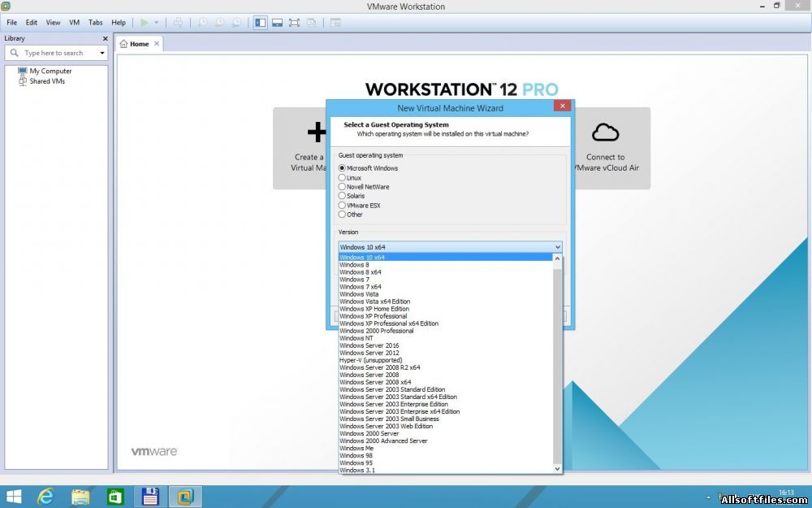This screenshot has height=508, width=812.
Task: Click the green power-on play icon
Action: pos(145,23)
